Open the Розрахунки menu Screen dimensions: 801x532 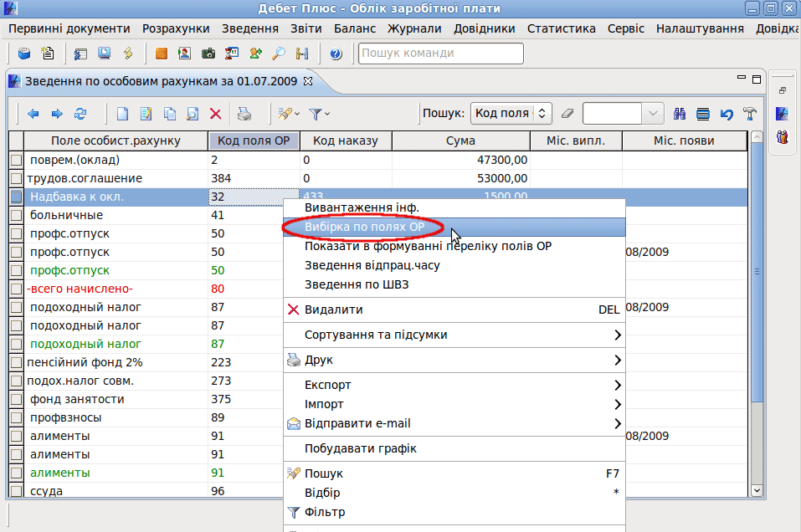click(x=176, y=28)
